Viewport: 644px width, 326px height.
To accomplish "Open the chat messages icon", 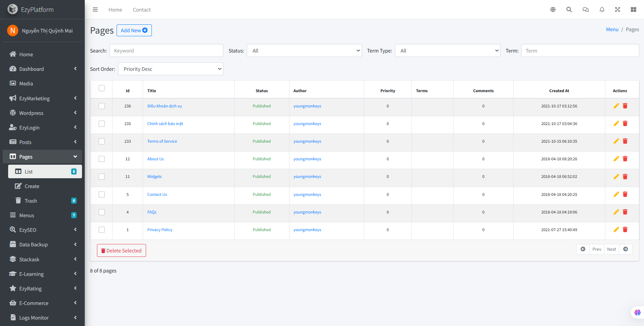I will [x=586, y=9].
